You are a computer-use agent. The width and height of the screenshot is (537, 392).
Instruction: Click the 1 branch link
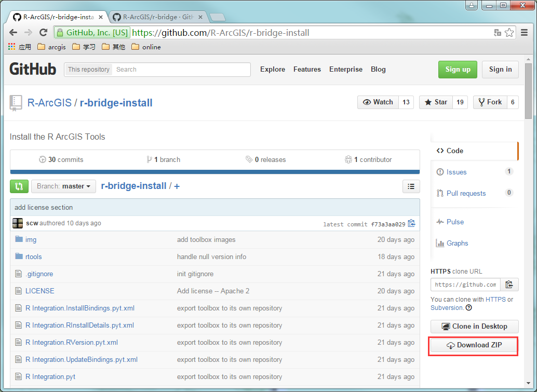(164, 159)
